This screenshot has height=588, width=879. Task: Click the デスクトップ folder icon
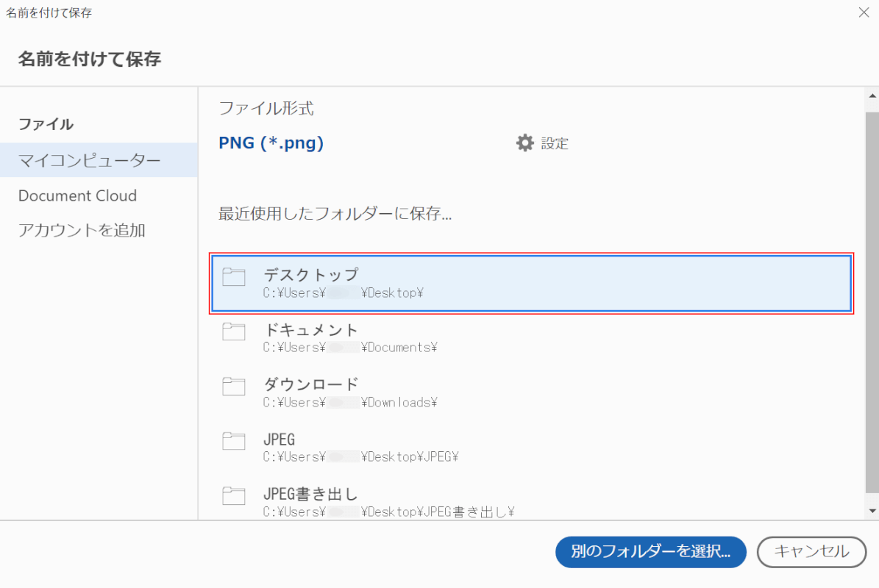point(234,276)
